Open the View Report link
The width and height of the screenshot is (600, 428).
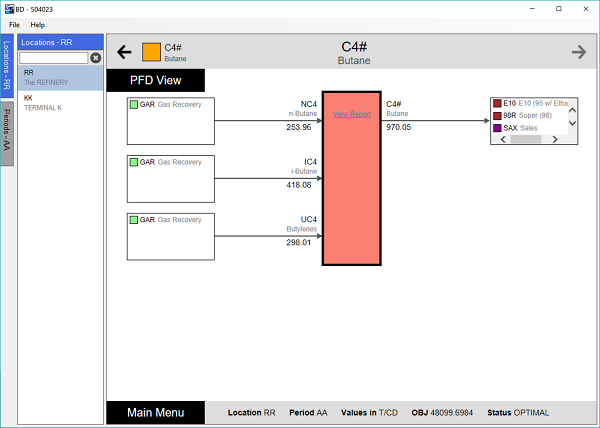[351, 115]
